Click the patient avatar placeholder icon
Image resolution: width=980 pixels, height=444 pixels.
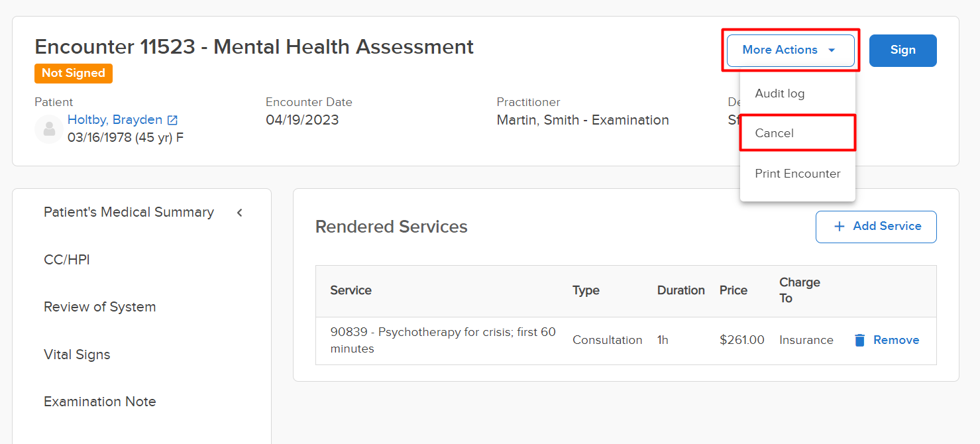[49, 129]
